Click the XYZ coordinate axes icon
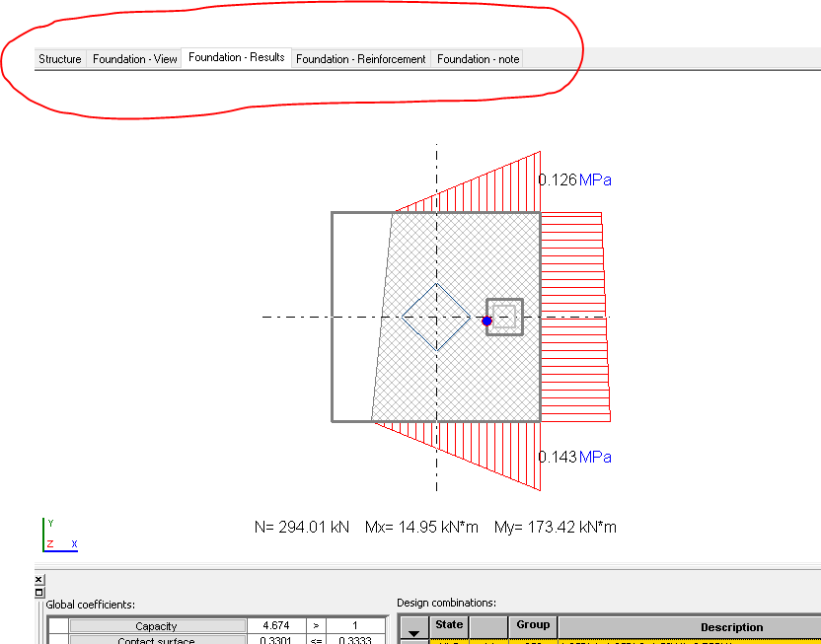 (x=50, y=531)
